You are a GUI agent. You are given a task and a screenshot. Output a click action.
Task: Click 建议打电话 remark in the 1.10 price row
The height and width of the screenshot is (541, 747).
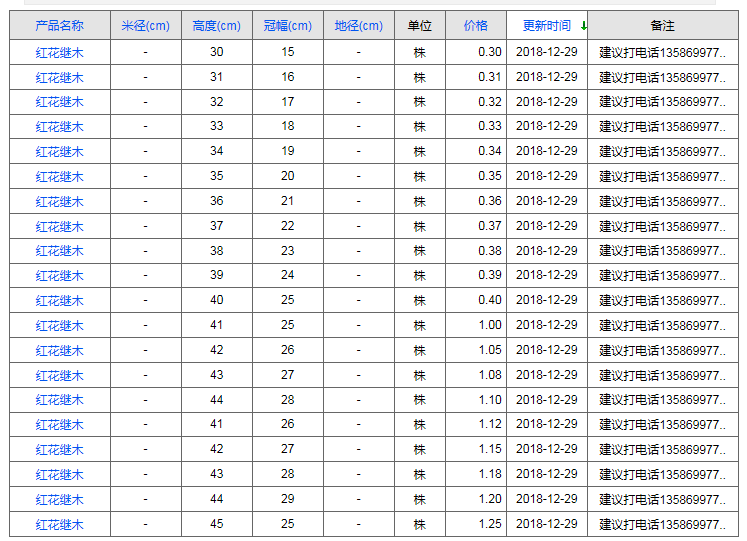[x=663, y=400]
